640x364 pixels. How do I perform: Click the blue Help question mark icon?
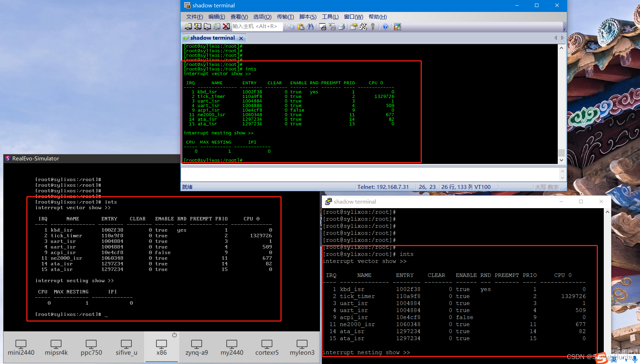tap(386, 27)
